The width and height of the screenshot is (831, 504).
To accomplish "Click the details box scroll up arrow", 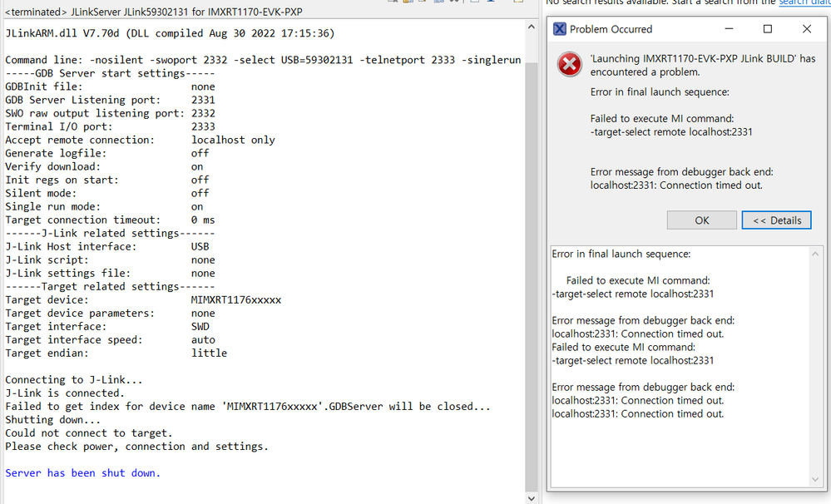I will [814, 254].
